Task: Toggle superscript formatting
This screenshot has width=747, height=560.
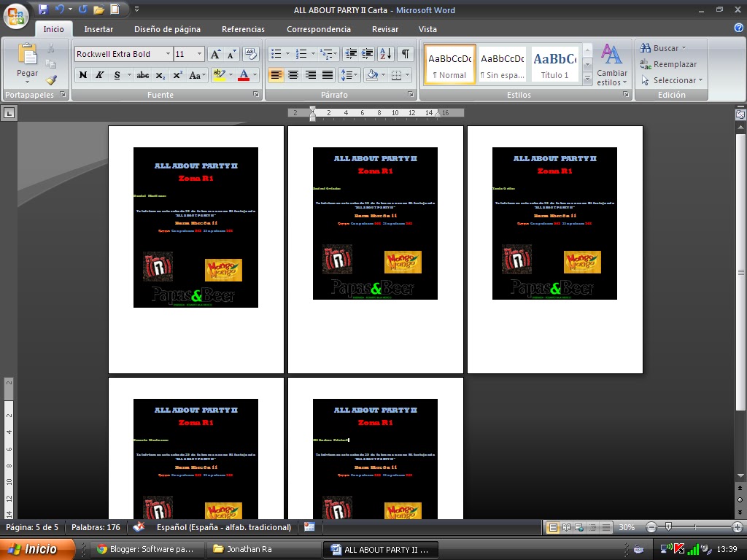Action: pyautogui.click(x=177, y=75)
